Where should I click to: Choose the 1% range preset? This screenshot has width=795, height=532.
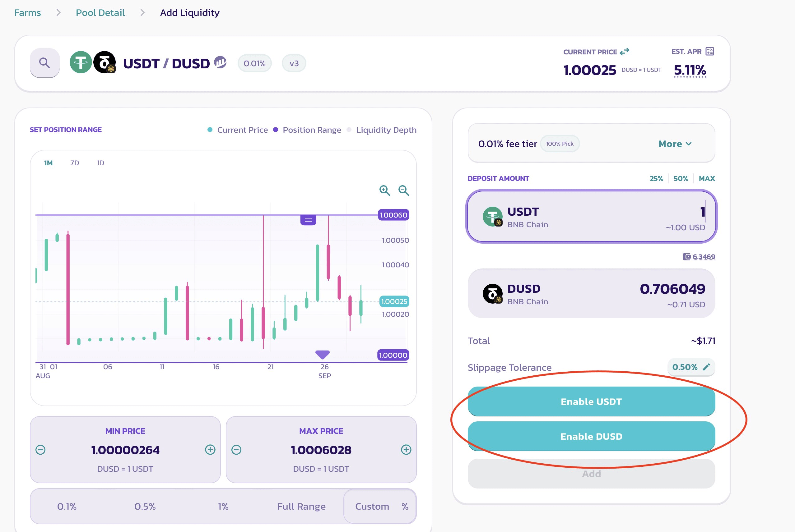[223, 507]
